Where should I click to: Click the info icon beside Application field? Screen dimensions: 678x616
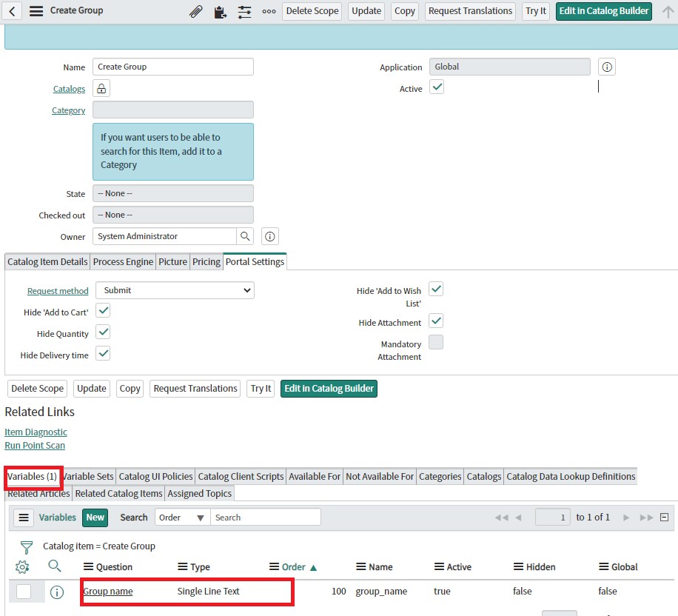tap(607, 67)
